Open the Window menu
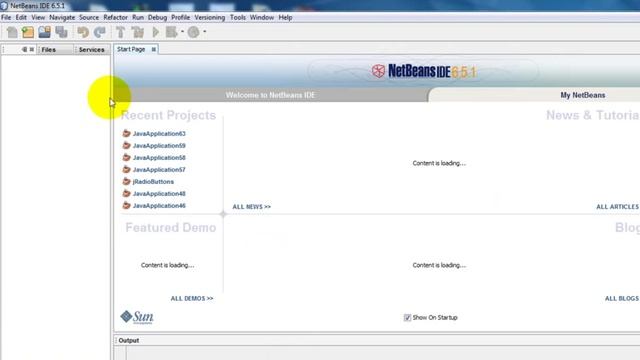The width and height of the screenshot is (640, 360). (262, 18)
